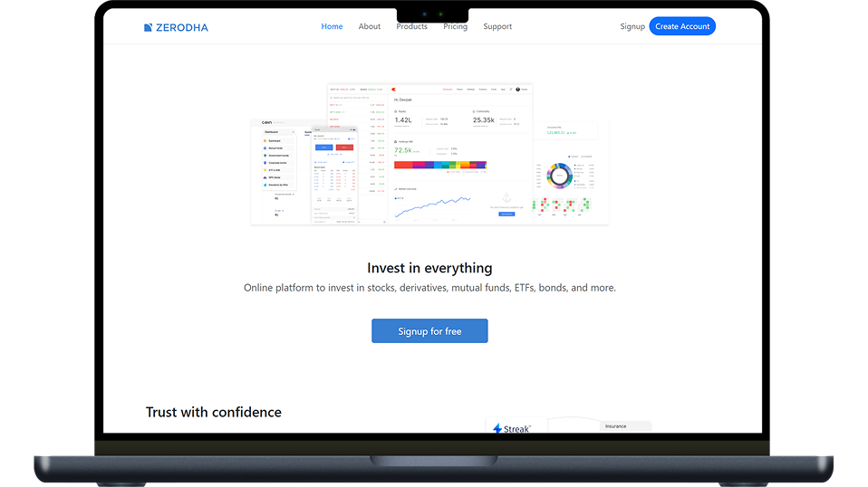Image resolution: width=868 pixels, height=487 pixels.
Task: Click the "Online platform to invest" subtitle text
Action: (429, 288)
